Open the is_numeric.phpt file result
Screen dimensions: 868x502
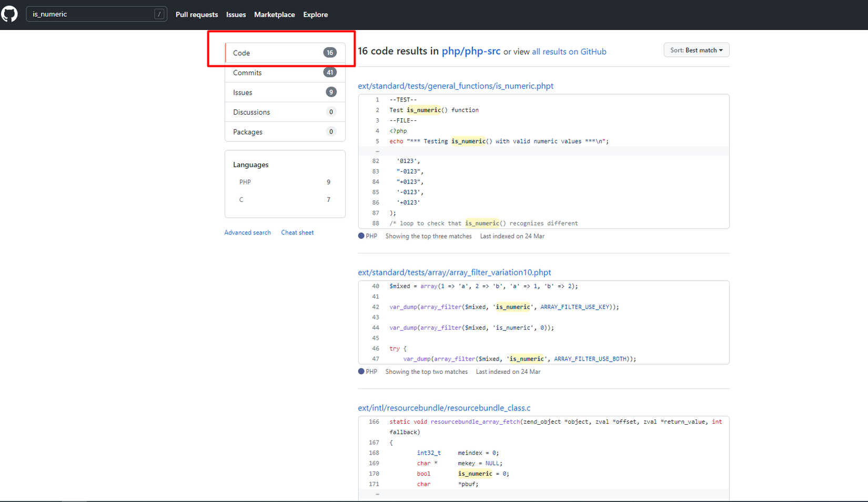(455, 86)
